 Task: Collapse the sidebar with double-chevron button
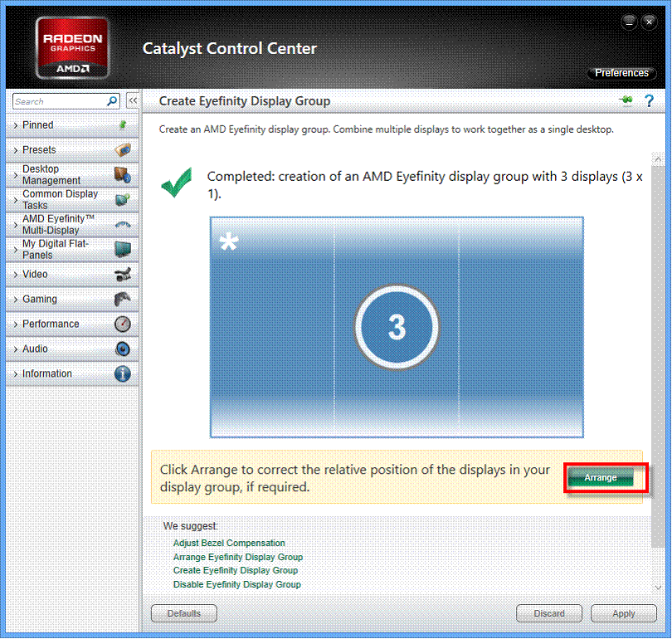pos(133,100)
